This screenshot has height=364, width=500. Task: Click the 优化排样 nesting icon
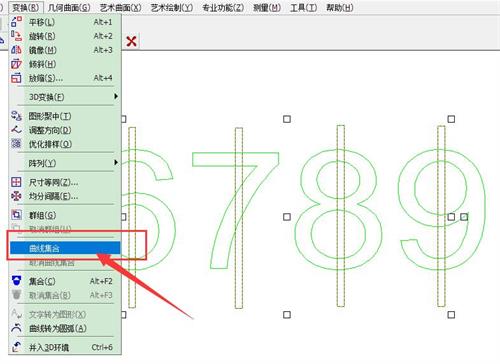[x=16, y=144]
